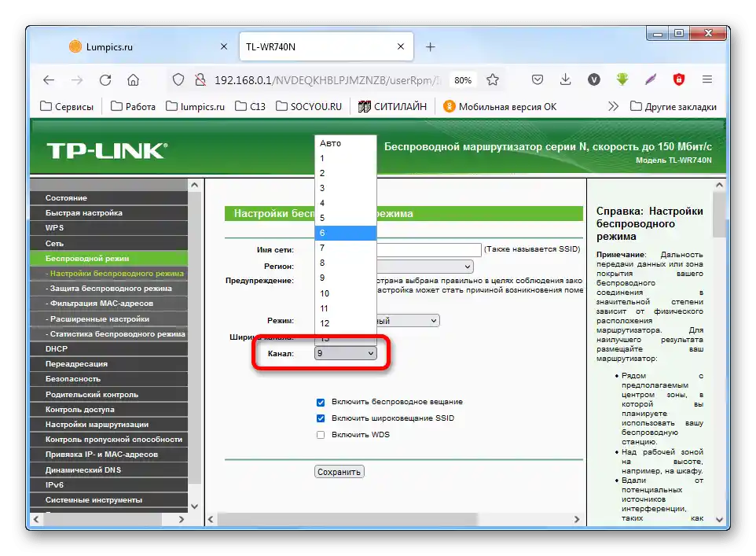Open Защита беспроводного режима submenu
This screenshot has height=556, width=756.
pos(109,289)
